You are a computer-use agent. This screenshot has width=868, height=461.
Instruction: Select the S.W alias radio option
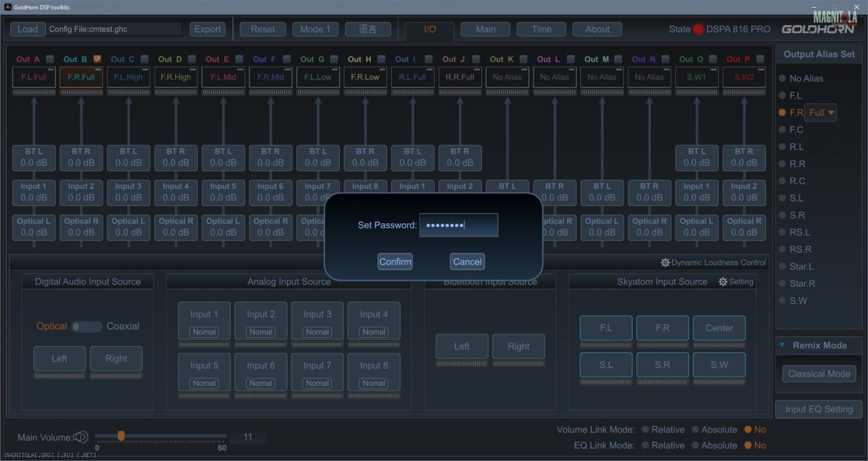tap(782, 300)
